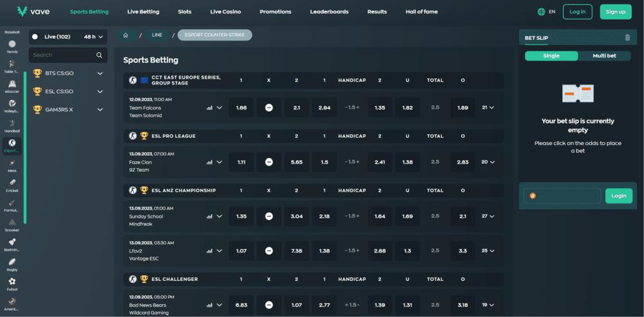Open the Futsal sport icon
Viewport: 644px width, 317px height.
click(x=12, y=281)
